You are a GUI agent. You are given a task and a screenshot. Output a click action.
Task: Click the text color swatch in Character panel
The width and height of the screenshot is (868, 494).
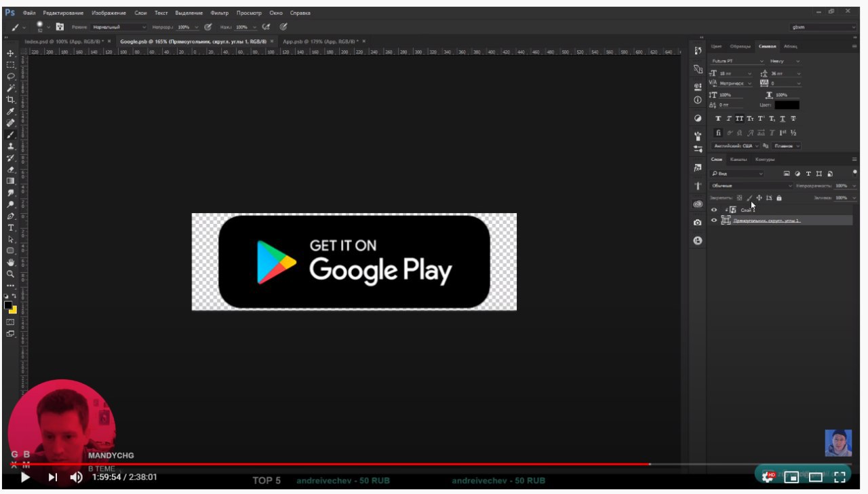tap(787, 105)
